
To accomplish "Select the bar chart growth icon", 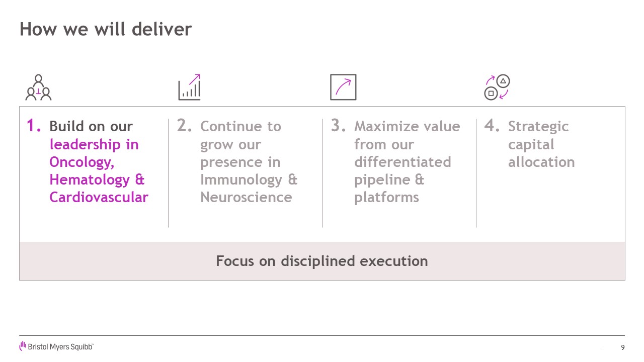I will tap(190, 87).
